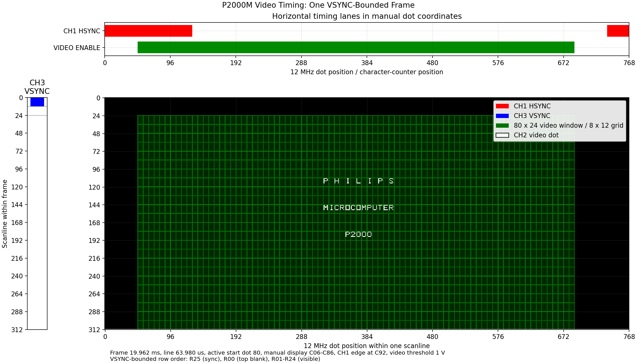Viewport: 637px width, 364px height.
Task: Click the short red HSYNC bar ending at dot 768
Action: tap(618, 31)
